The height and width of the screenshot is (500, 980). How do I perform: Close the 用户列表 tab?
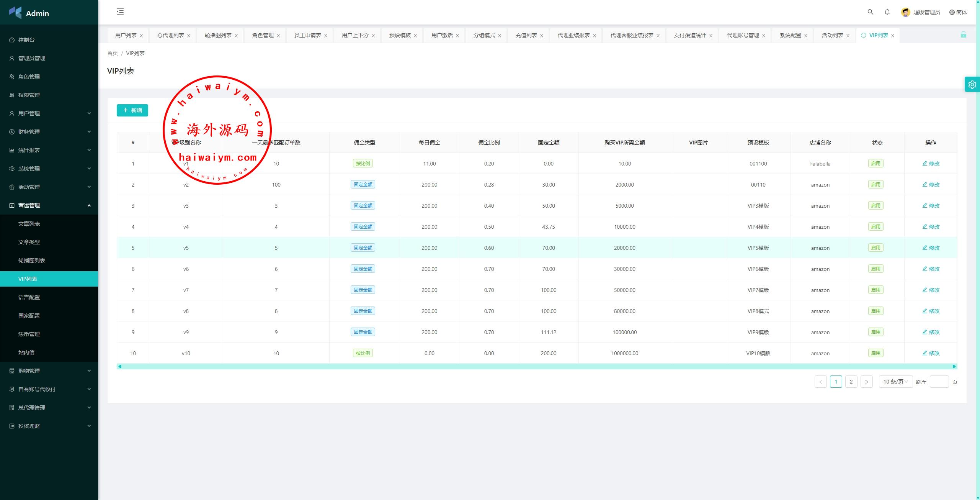141,36
